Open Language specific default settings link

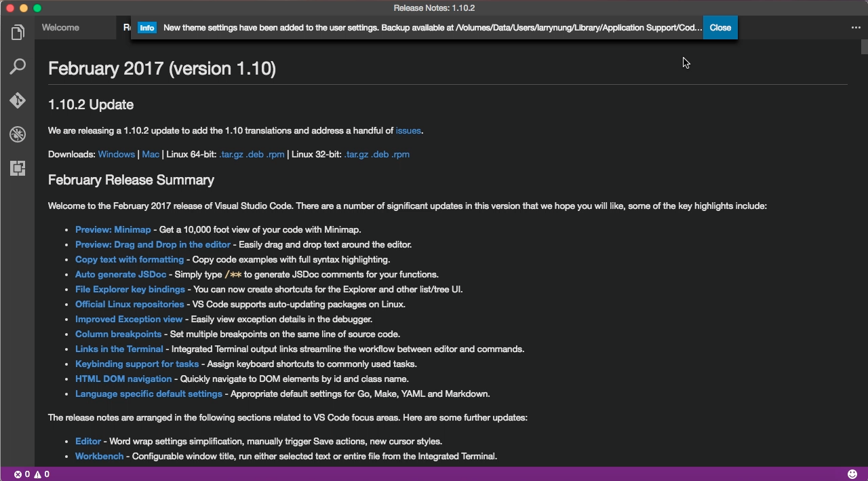pyautogui.click(x=149, y=393)
